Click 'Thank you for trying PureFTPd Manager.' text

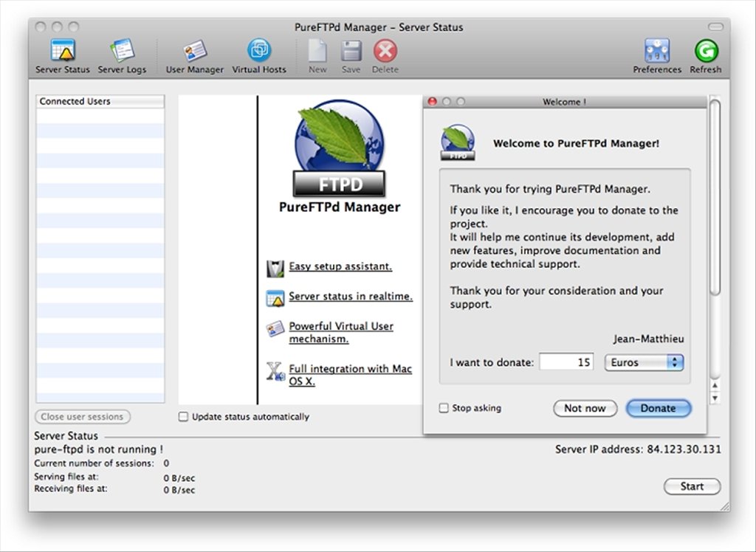(x=550, y=189)
